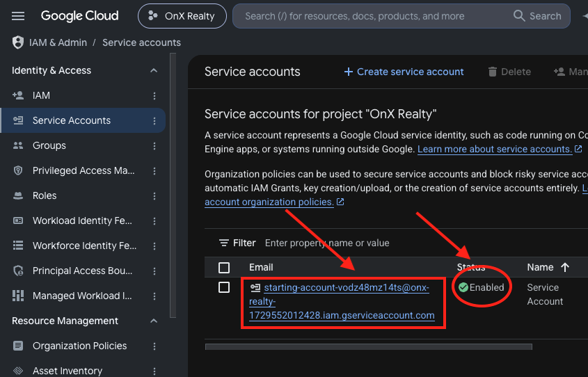Open more options for Roles
Screen dimensions: 588x377
coord(154,196)
